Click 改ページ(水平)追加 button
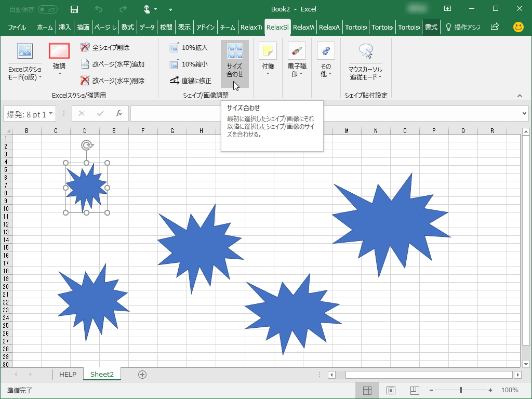 [113, 64]
